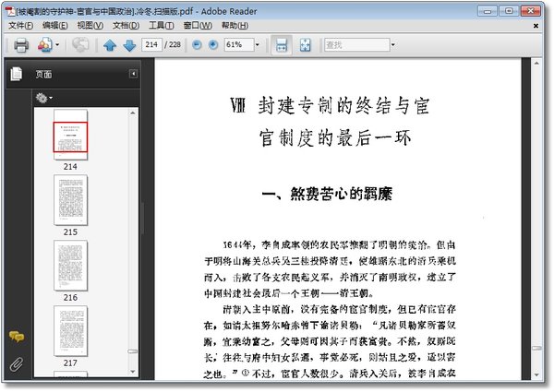Expand the zoom percentage dropdown

pos(258,45)
